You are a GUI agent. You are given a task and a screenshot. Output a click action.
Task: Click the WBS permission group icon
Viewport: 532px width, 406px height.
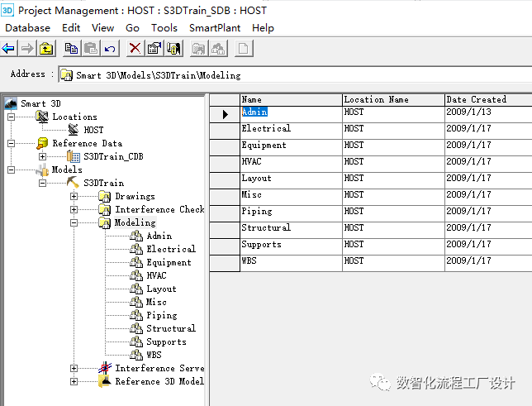[x=136, y=355]
